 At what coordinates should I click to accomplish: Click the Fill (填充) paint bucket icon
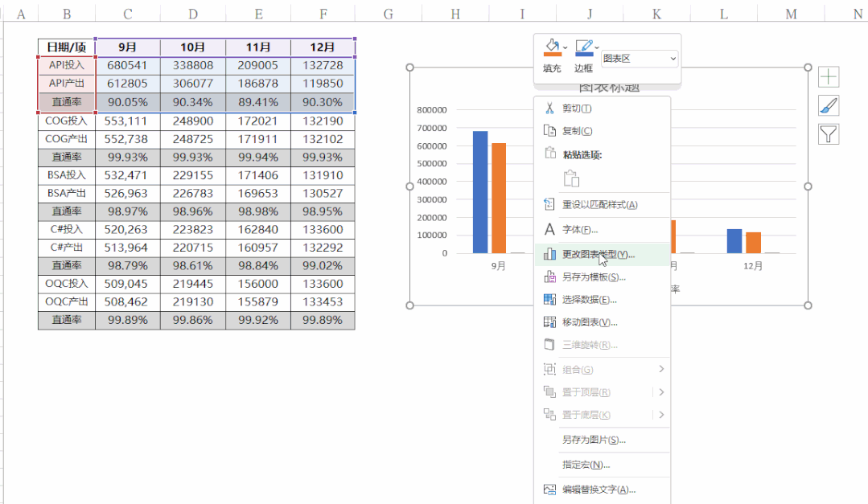tap(552, 47)
